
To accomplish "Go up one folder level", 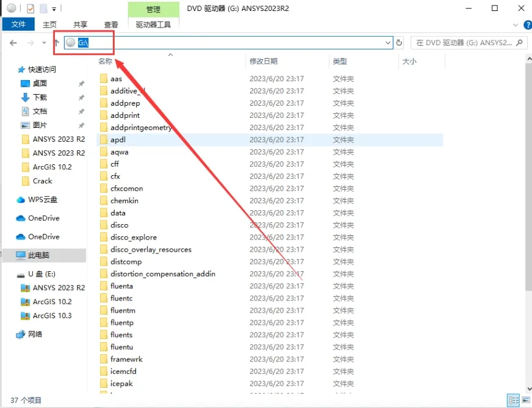I will click(56, 43).
